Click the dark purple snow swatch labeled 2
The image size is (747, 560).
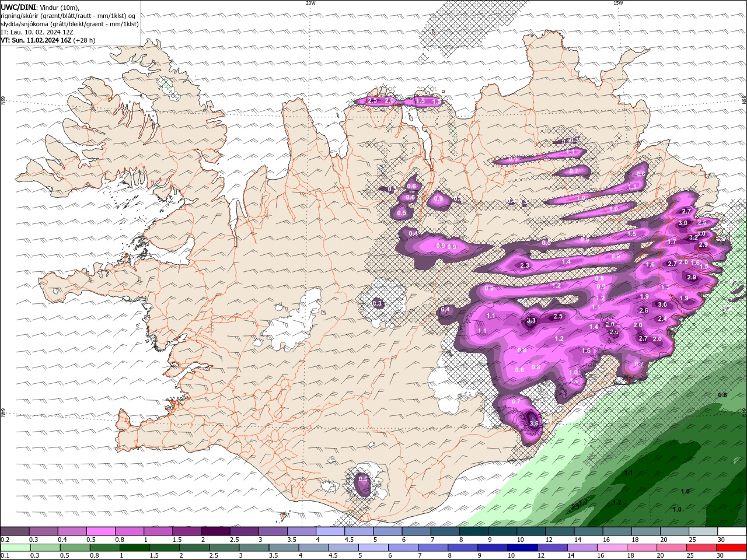215,531
